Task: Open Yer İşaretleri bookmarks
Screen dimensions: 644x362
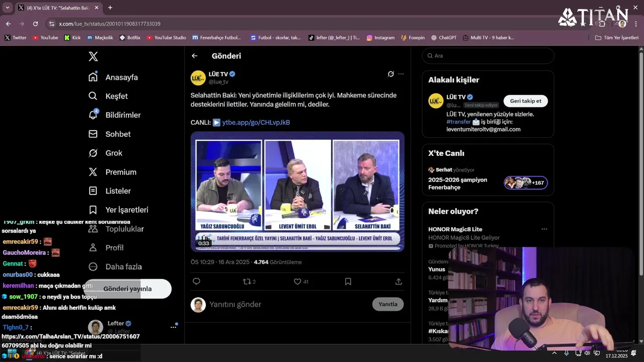Action: pyautogui.click(x=118, y=210)
